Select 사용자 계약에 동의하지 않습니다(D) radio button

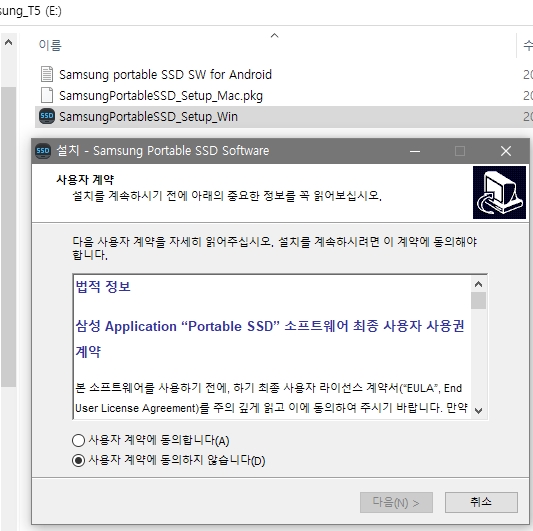[78, 461]
